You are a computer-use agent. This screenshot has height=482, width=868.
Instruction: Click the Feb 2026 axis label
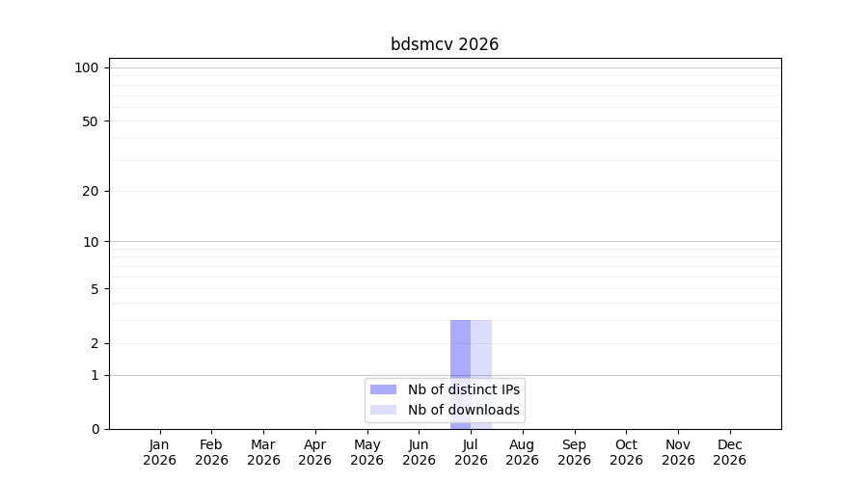211,452
